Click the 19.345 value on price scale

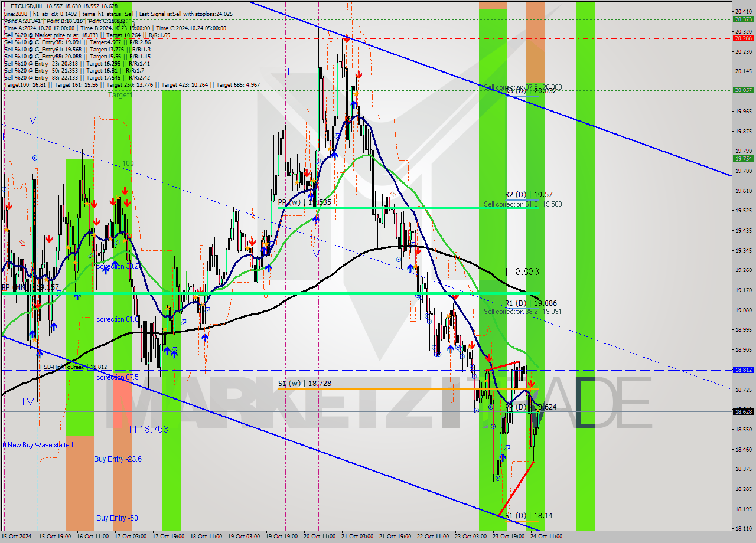(743, 250)
